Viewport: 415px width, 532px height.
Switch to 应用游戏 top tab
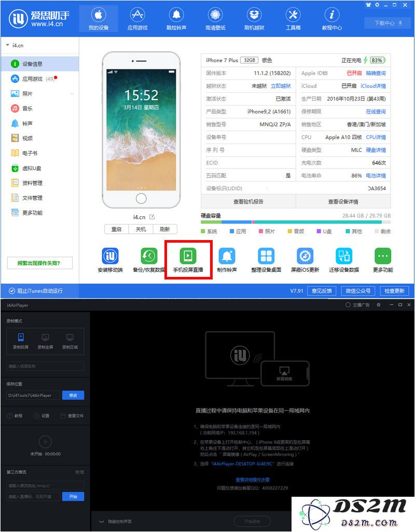(x=137, y=19)
